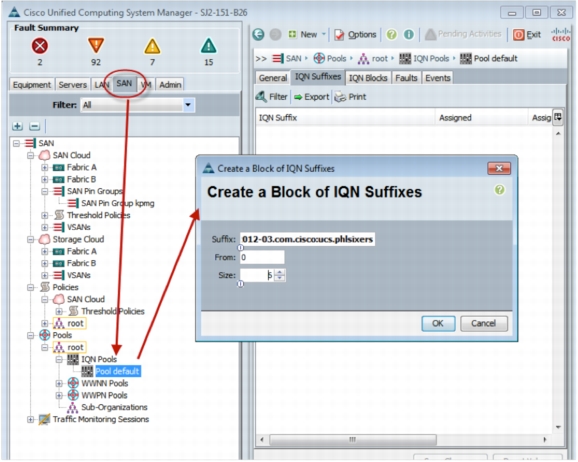Click root in breadcrumb path
Viewport: 578px width, 462px height.
click(x=373, y=58)
